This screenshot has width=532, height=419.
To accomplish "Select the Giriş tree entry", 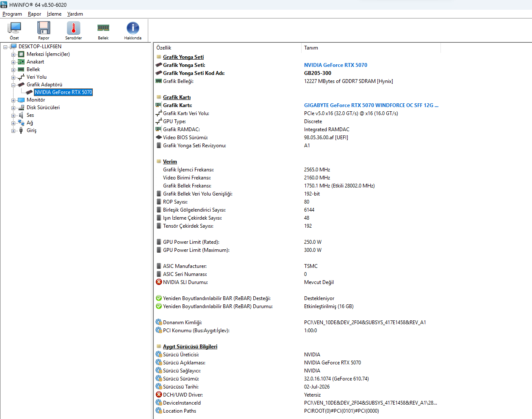I will [31, 130].
